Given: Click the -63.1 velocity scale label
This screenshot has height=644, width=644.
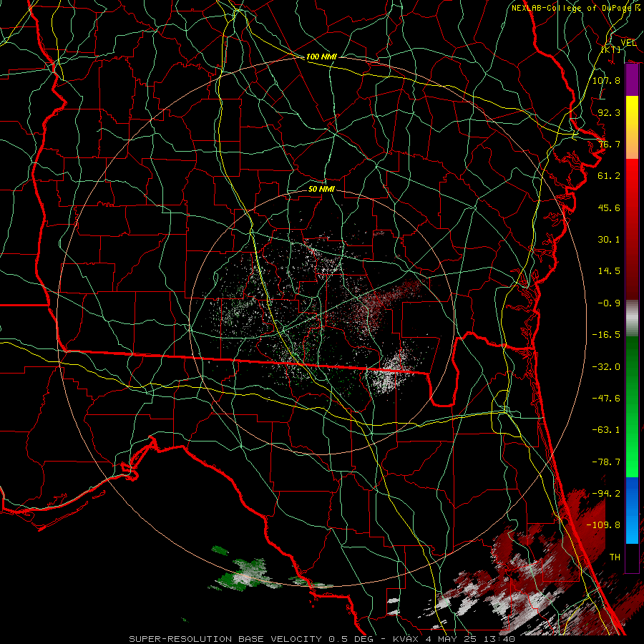Looking at the screenshot, I should coord(606,430).
